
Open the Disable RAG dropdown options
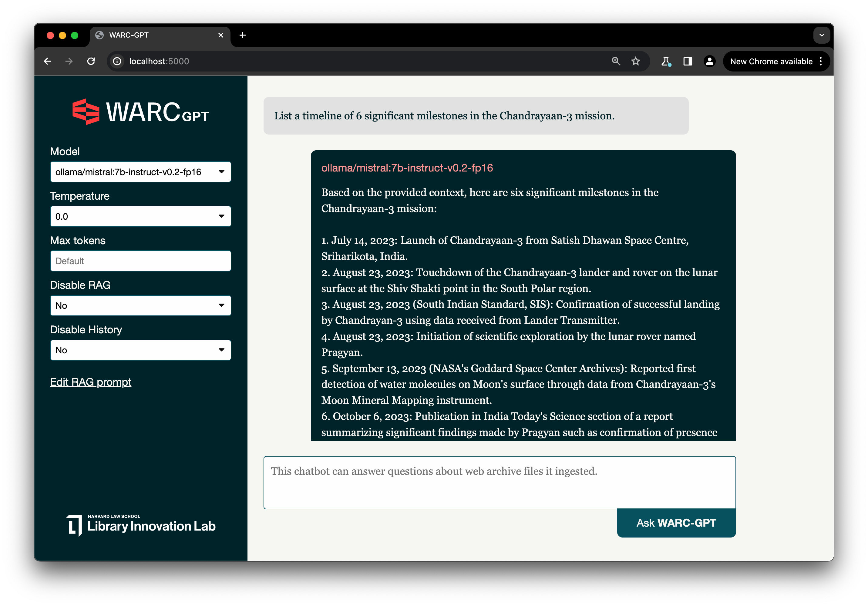pyautogui.click(x=140, y=306)
